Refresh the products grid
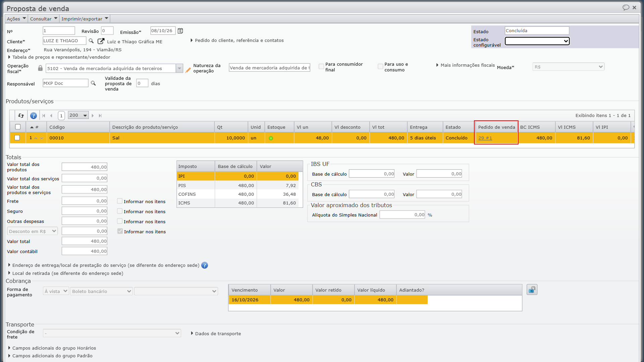Screen dimensions: 644x362 tap(21, 116)
